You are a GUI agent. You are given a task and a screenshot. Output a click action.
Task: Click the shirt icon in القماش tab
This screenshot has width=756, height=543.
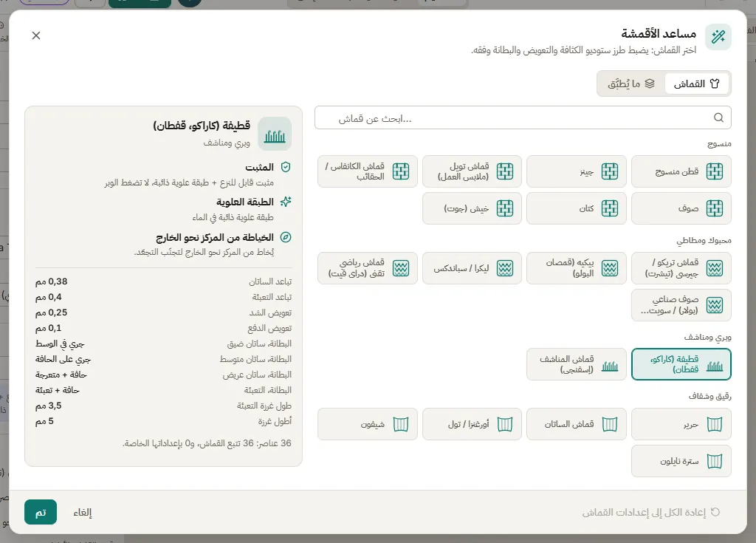tap(715, 84)
